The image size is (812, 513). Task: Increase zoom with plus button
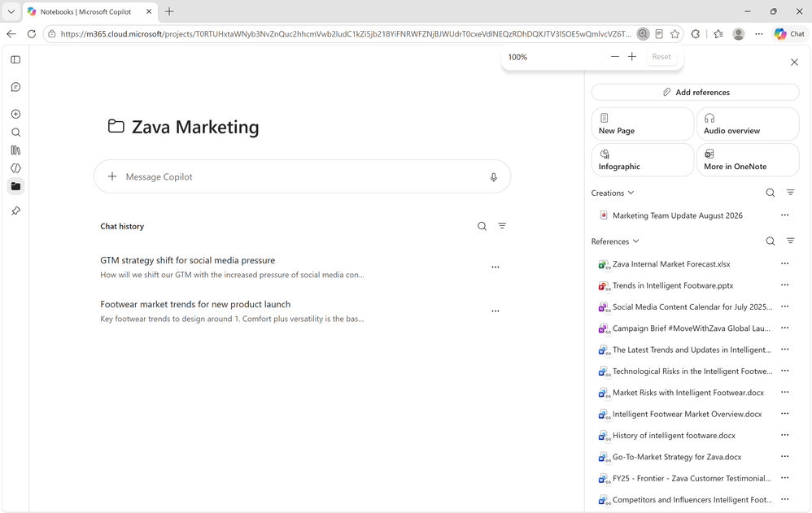click(632, 57)
